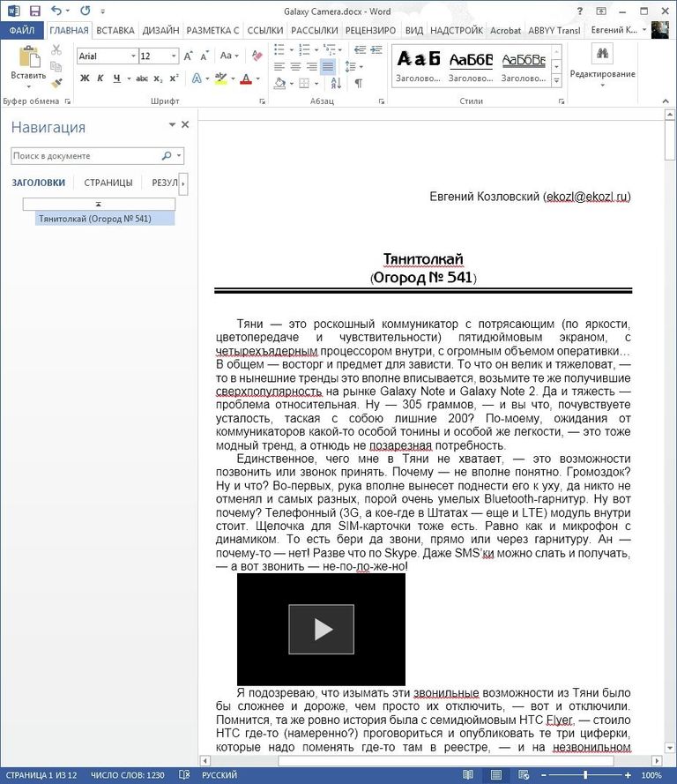Open font color dropdown arrow
This screenshot has height=784, width=677.
pos(258,78)
